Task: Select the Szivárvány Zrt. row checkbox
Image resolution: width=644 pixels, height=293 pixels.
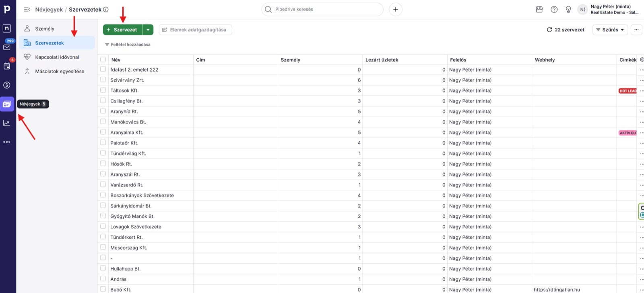Action: (103, 80)
